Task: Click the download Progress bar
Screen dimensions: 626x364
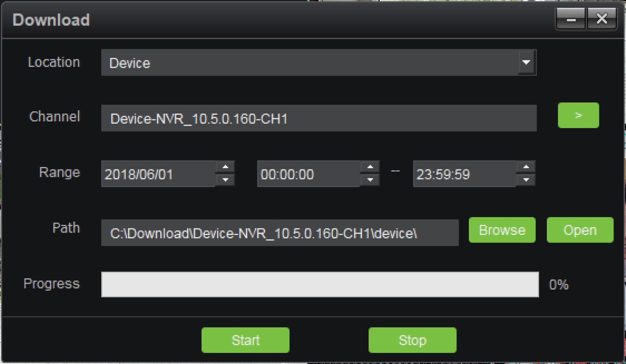Action: coord(320,285)
